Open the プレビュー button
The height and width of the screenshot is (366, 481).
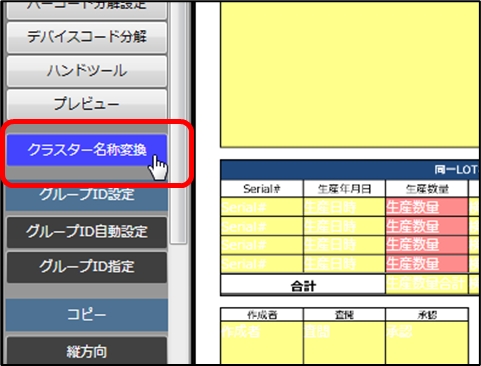pyautogui.click(x=87, y=103)
